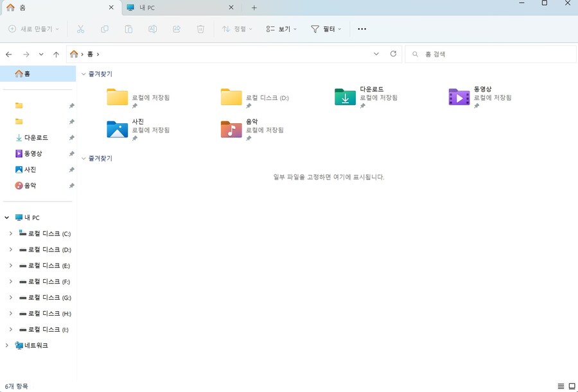Screen dimensions: 578x392
Task: Click the 홈 검색 search field
Action: 490,54
